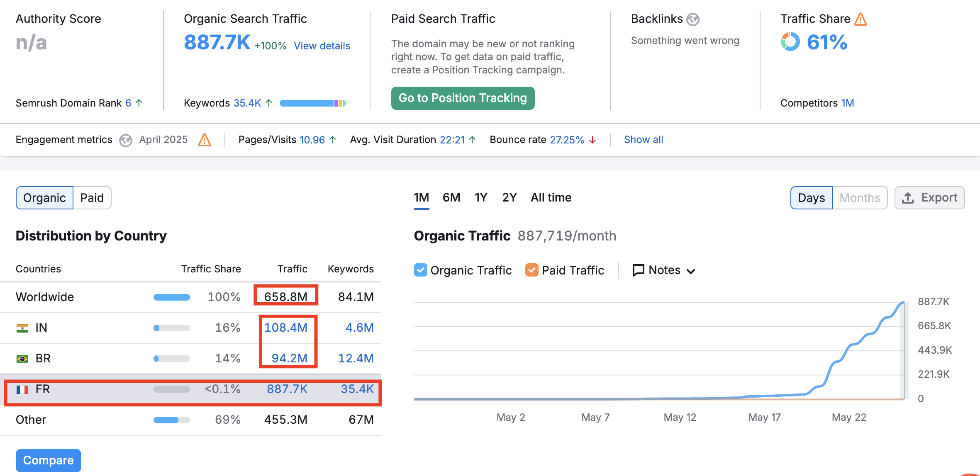Uncheck the Paid Traffic checkbox
Viewport: 980px width, 476px height.
point(531,270)
